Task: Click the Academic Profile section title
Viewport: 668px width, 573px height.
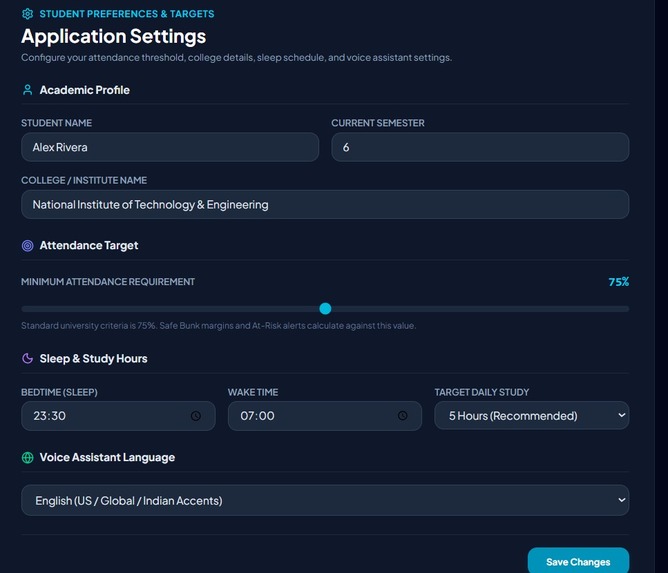Action: tap(85, 90)
